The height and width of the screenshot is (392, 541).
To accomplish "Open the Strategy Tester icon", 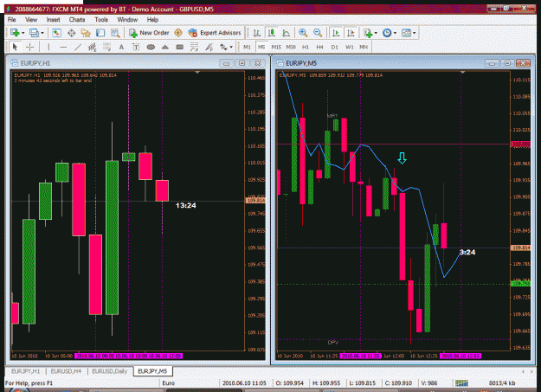I will pos(115,33).
